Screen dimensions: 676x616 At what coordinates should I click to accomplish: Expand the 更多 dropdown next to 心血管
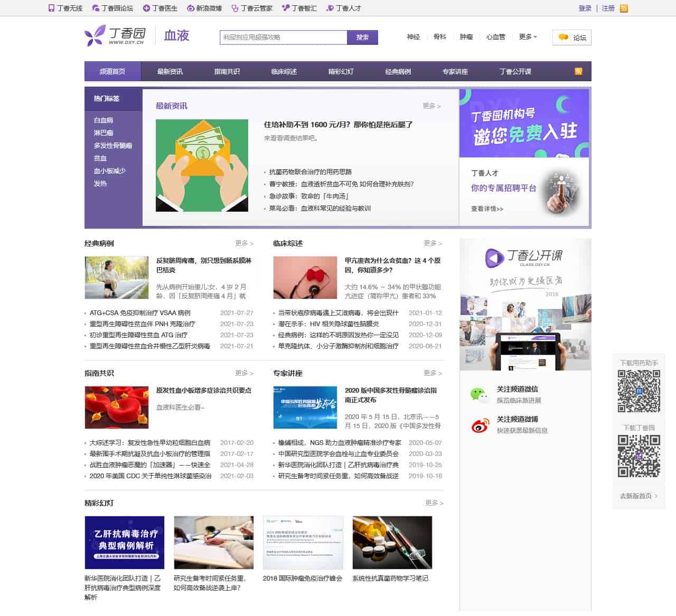tap(527, 37)
